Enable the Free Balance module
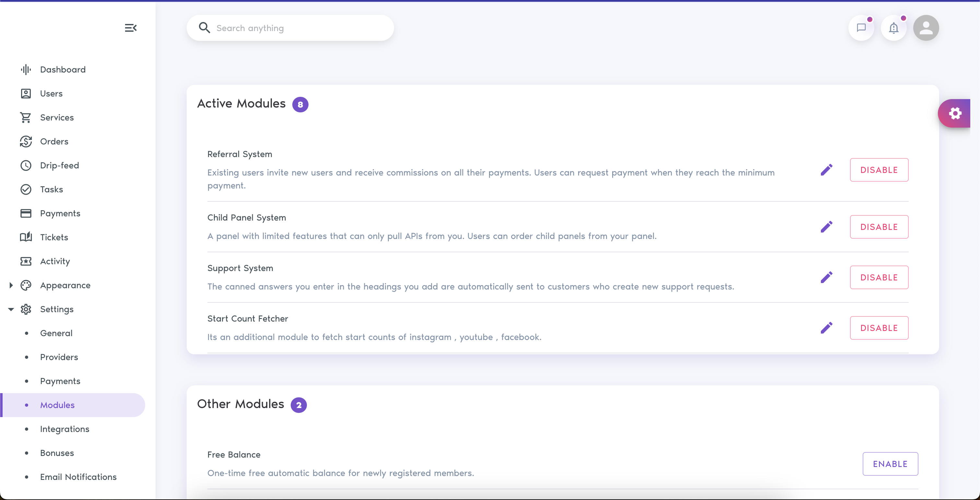 click(x=890, y=463)
